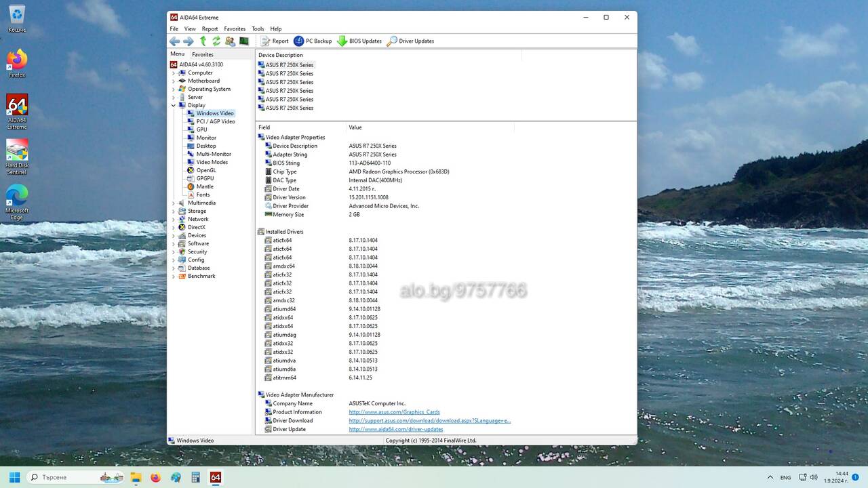Expand the Motherboard tree node
Viewport: 868px width, 488px height.
174,81
